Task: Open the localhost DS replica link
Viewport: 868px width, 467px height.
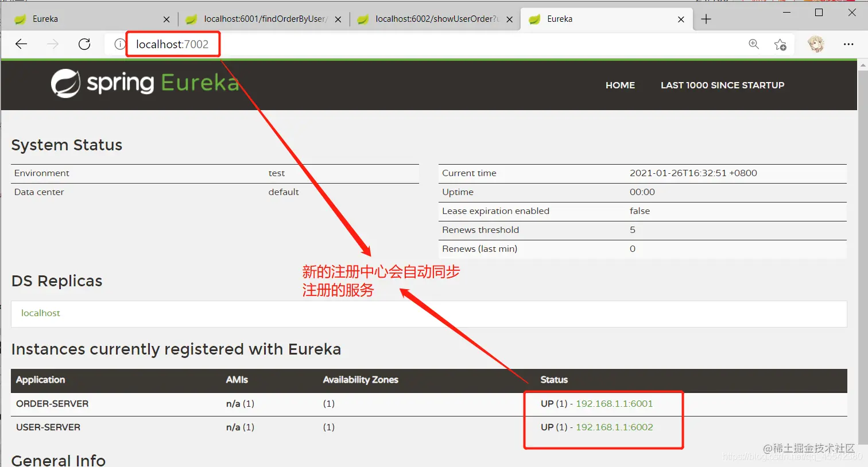Action: [x=40, y=313]
